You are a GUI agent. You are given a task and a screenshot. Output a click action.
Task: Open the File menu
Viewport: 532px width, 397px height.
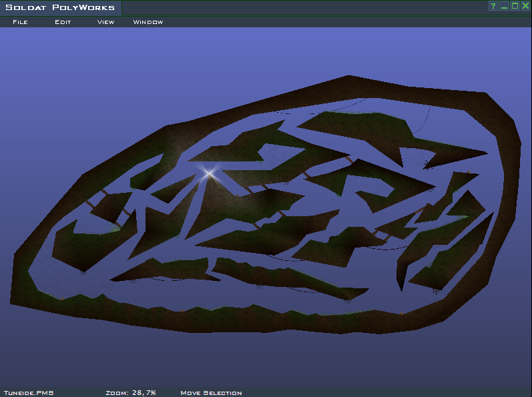pyautogui.click(x=20, y=22)
